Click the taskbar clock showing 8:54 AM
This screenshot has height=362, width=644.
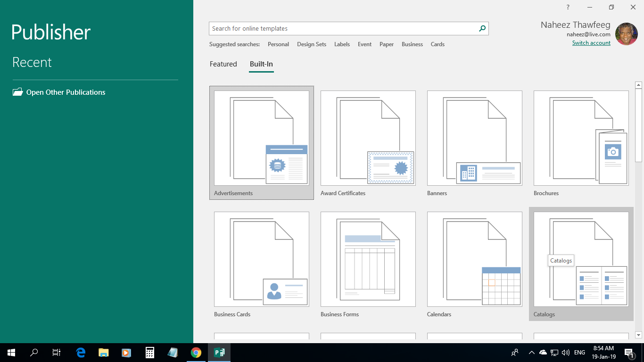[x=603, y=353]
